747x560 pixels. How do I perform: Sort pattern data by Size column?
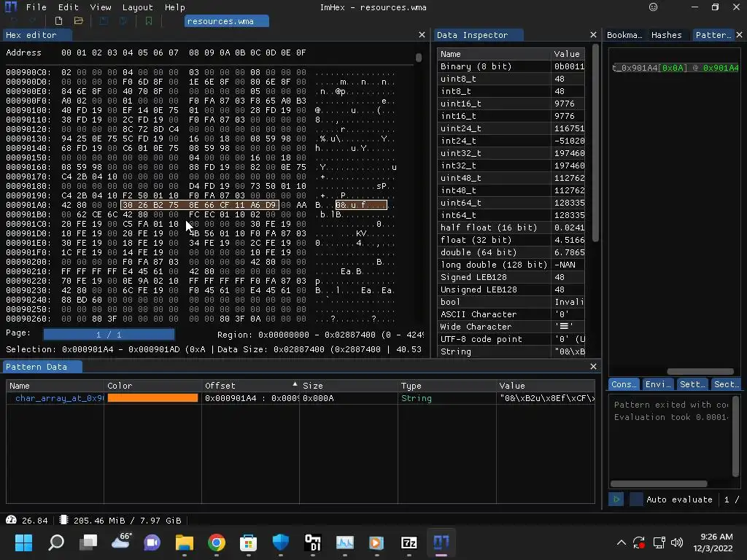[349, 385]
